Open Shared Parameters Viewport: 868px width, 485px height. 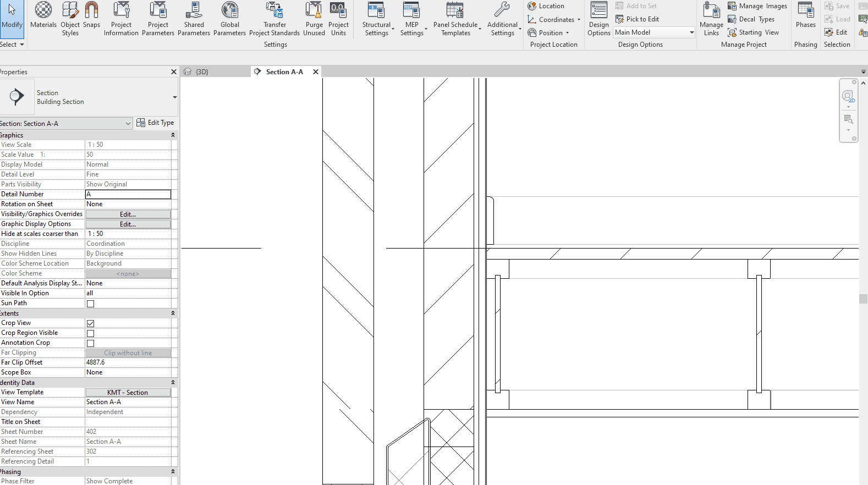(x=194, y=19)
